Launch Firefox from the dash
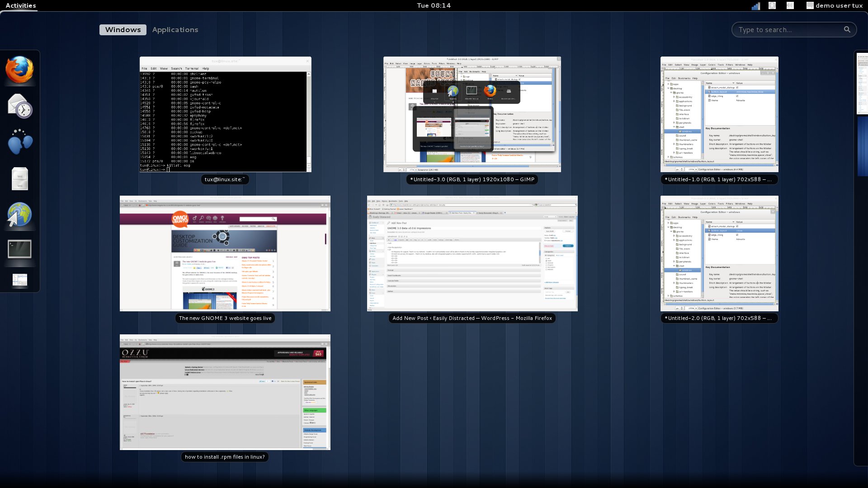Image resolution: width=868 pixels, height=488 pixels. 19,70
